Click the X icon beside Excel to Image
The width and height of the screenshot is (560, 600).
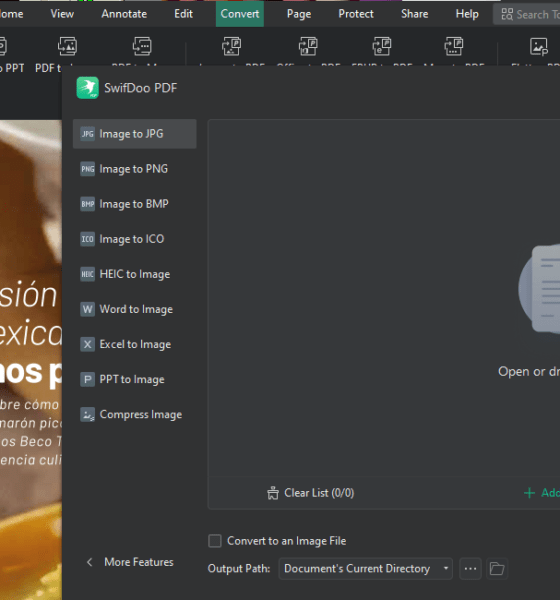(87, 344)
